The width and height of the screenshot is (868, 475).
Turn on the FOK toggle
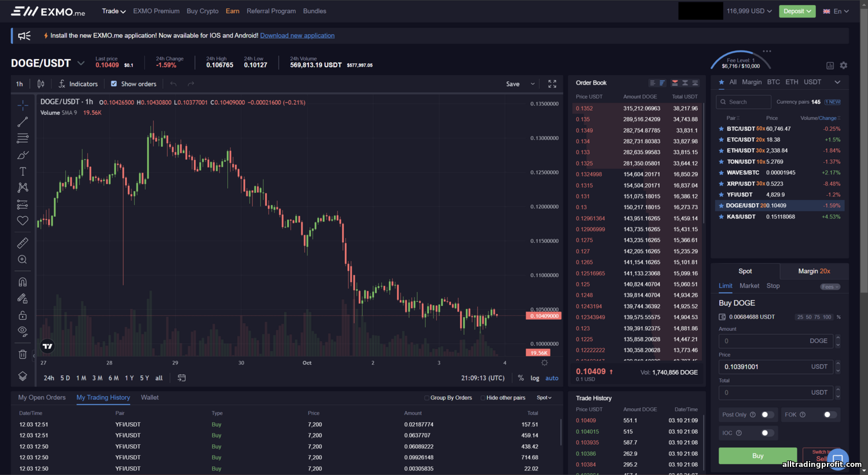pos(829,415)
